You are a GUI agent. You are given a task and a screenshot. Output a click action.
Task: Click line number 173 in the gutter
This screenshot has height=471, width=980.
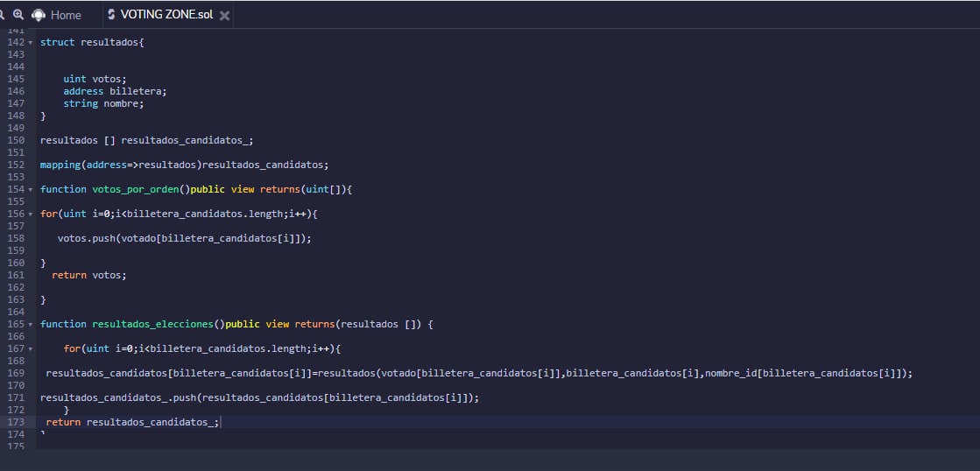pyautogui.click(x=16, y=422)
